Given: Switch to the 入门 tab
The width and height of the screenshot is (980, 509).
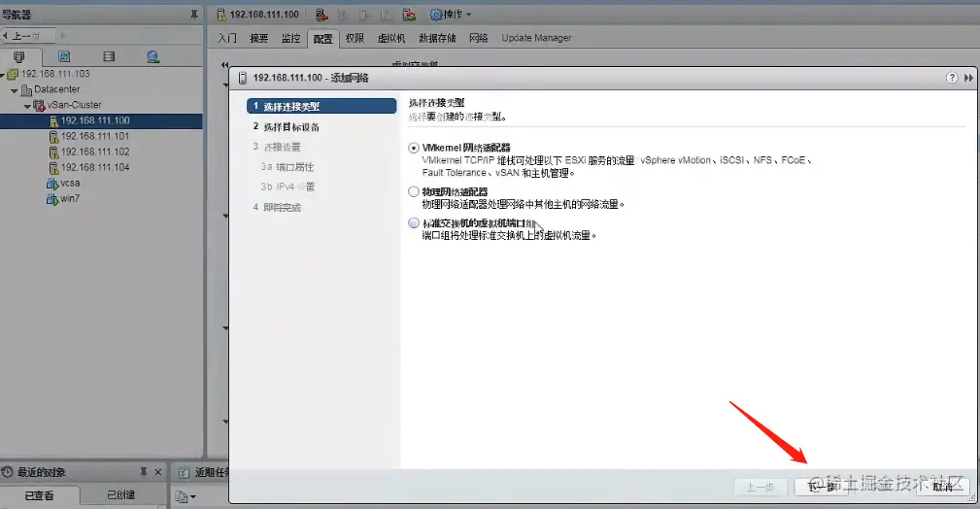Looking at the screenshot, I should (227, 38).
